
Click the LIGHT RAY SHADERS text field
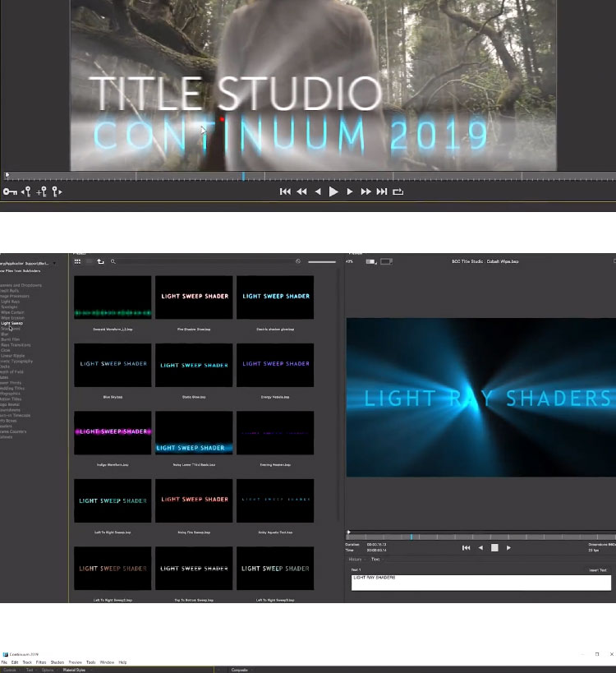(480, 583)
